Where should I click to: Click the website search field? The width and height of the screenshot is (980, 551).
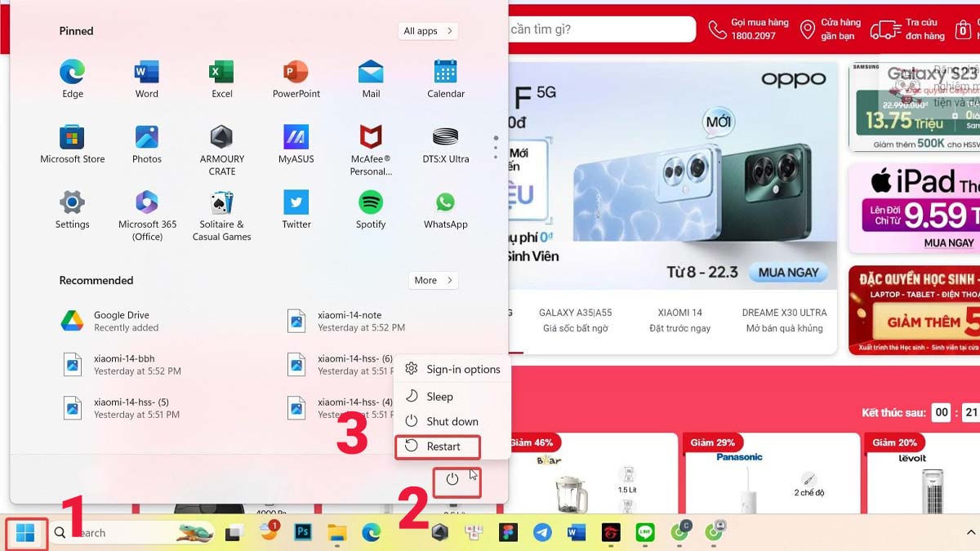(x=601, y=29)
